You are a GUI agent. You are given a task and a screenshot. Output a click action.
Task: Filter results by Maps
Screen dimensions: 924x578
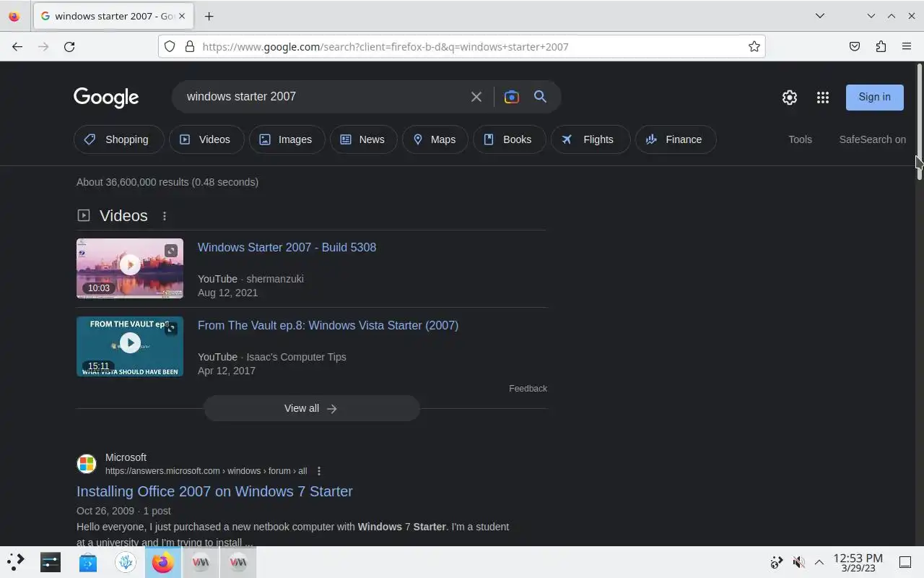point(435,139)
